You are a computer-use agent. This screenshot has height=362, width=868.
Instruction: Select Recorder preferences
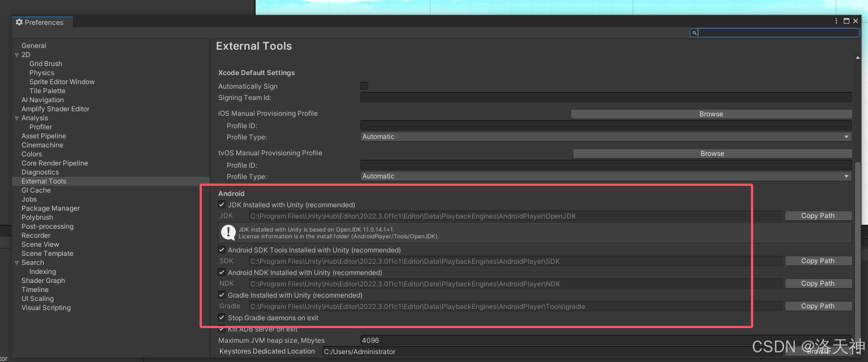(x=36, y=235)
